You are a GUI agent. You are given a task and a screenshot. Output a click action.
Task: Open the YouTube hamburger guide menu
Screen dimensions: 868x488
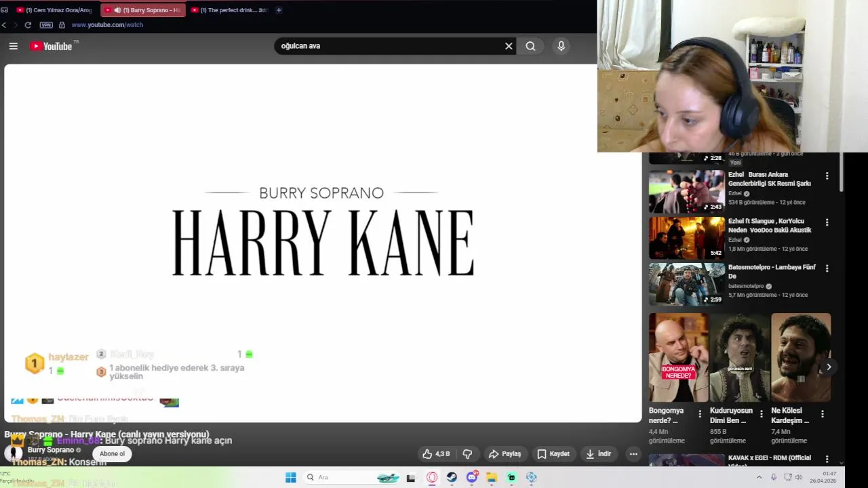coord(13,46)
